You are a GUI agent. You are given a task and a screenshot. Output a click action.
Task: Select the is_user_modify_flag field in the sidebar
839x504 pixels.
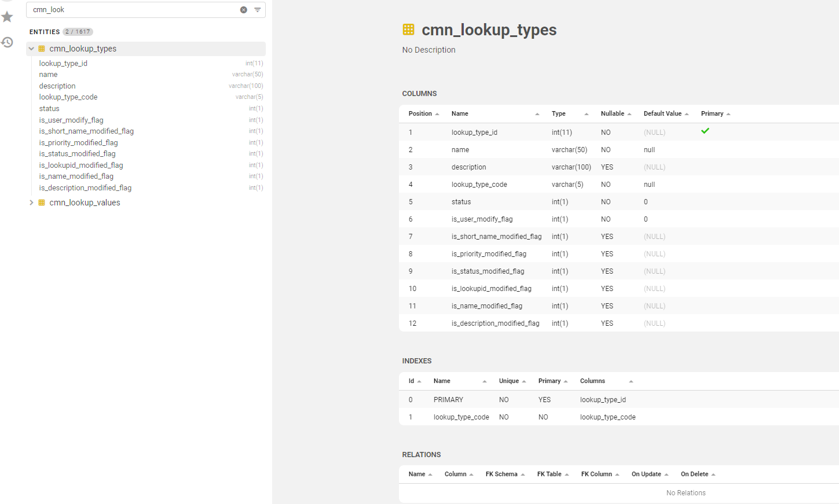[71, 120]
